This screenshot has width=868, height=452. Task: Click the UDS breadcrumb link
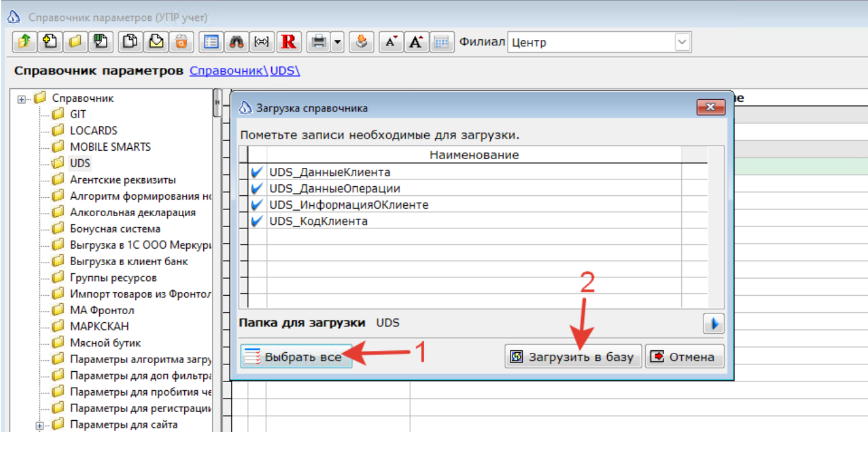point(285,70)
